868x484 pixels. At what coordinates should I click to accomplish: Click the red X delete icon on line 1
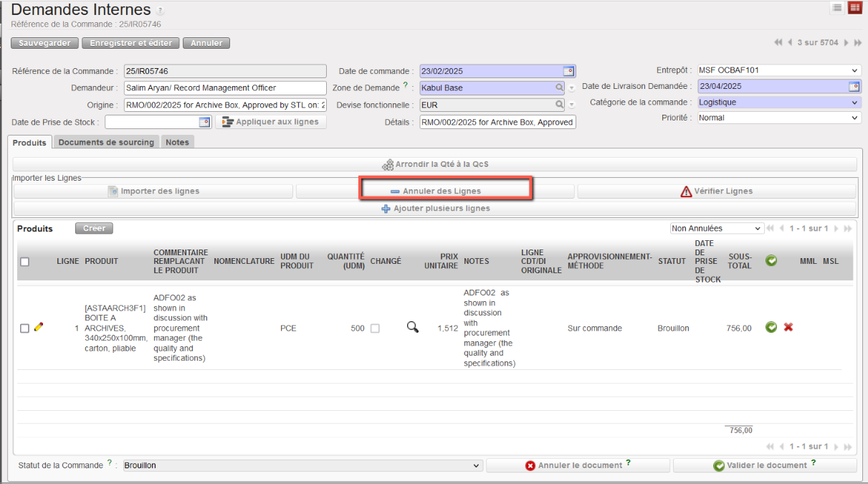tap(788, 327)
